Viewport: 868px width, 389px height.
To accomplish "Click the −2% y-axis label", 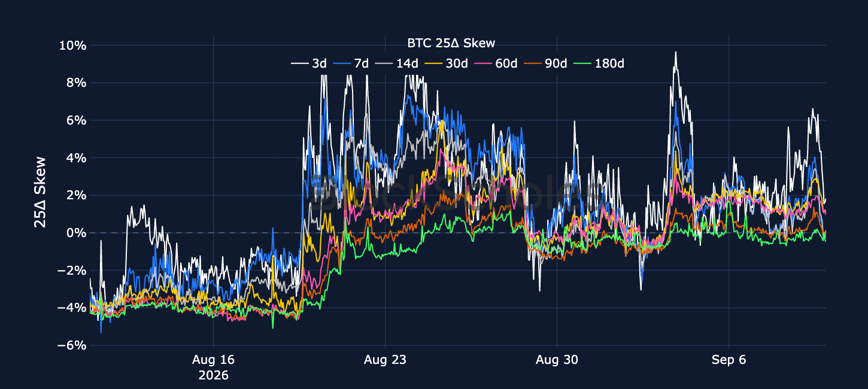I will coord(72,271).
